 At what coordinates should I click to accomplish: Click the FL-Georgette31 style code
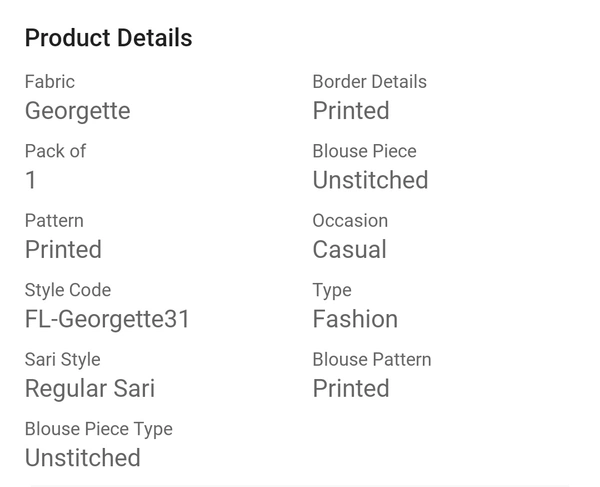[x=107, y=319]
